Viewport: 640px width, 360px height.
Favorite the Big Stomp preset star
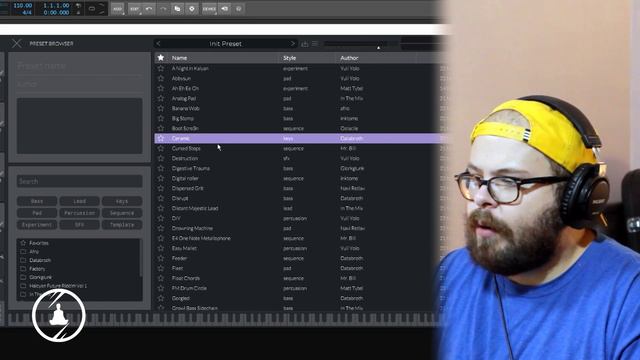click(x=161, y=118)
